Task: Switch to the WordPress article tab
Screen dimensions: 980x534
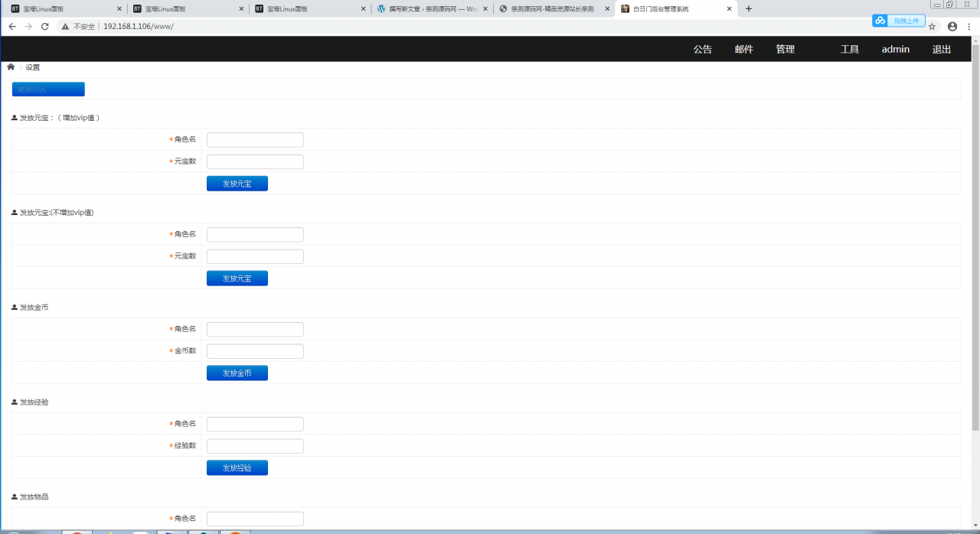Action: [x=432, y=9]
